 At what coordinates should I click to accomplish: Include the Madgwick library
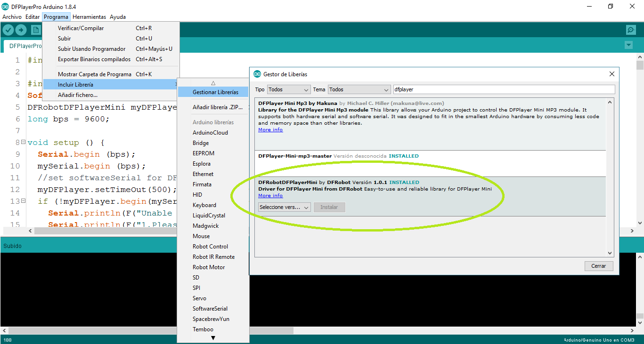click(x=213, y=226)
